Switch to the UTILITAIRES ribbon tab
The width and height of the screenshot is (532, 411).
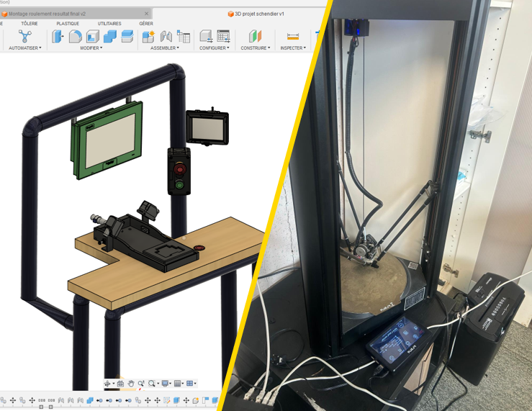pos(109,24)
